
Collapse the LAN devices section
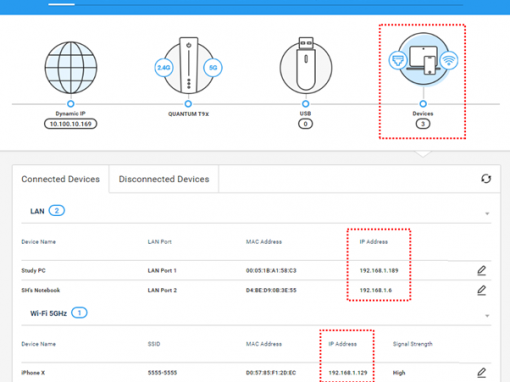pos(487,213)
